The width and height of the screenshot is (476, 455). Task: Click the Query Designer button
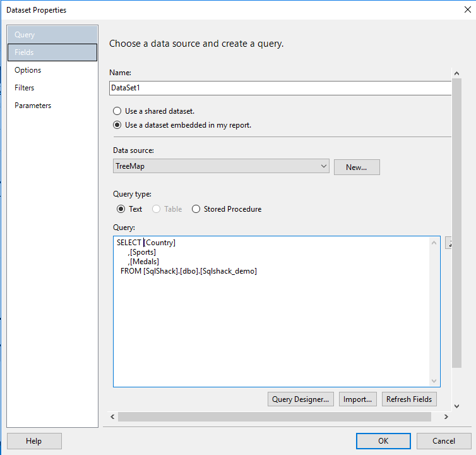300,399
